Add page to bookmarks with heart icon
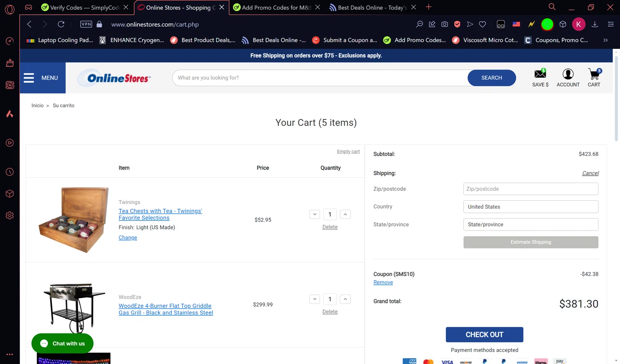 [482, 24]
